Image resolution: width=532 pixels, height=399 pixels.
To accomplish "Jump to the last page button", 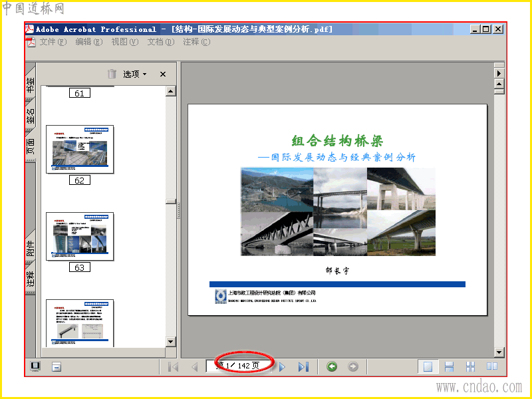I will [x=303, y=367].
